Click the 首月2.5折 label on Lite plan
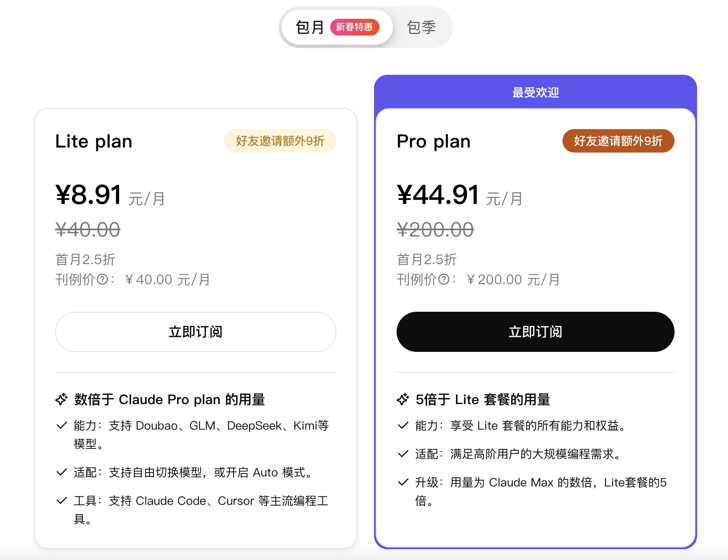 coord(84,260)
